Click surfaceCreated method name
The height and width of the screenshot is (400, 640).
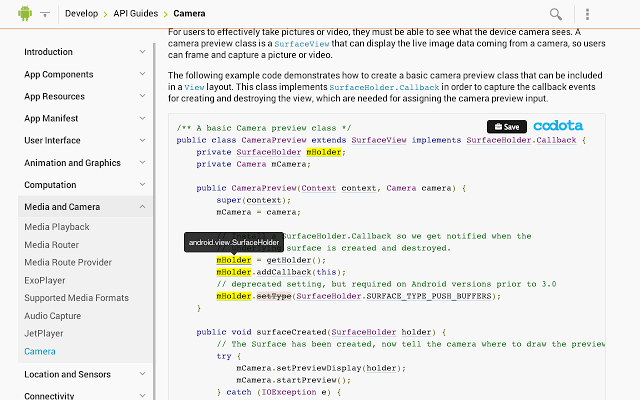tap(291, 332)
